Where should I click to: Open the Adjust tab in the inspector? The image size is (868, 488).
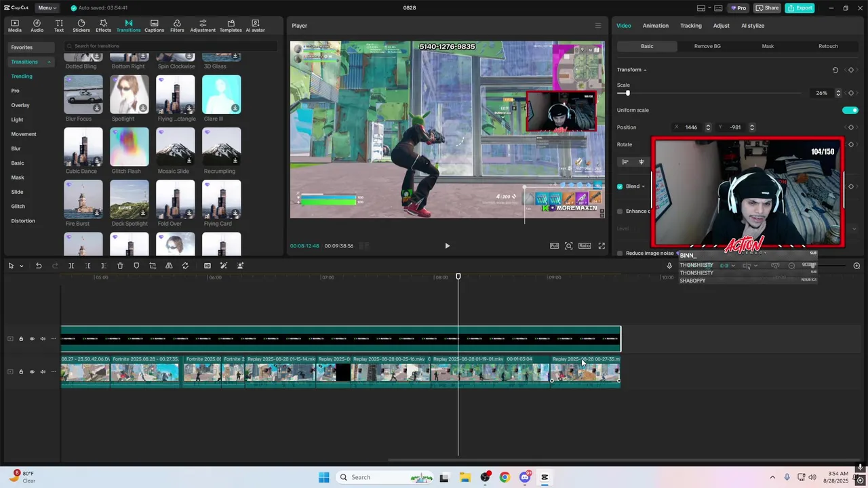click(x=722, y=26)
